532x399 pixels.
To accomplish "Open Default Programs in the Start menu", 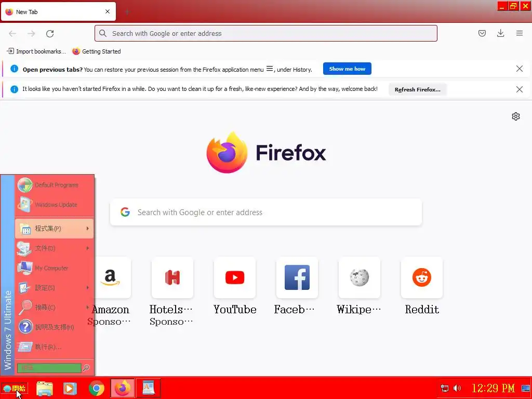I will [54, 185].
